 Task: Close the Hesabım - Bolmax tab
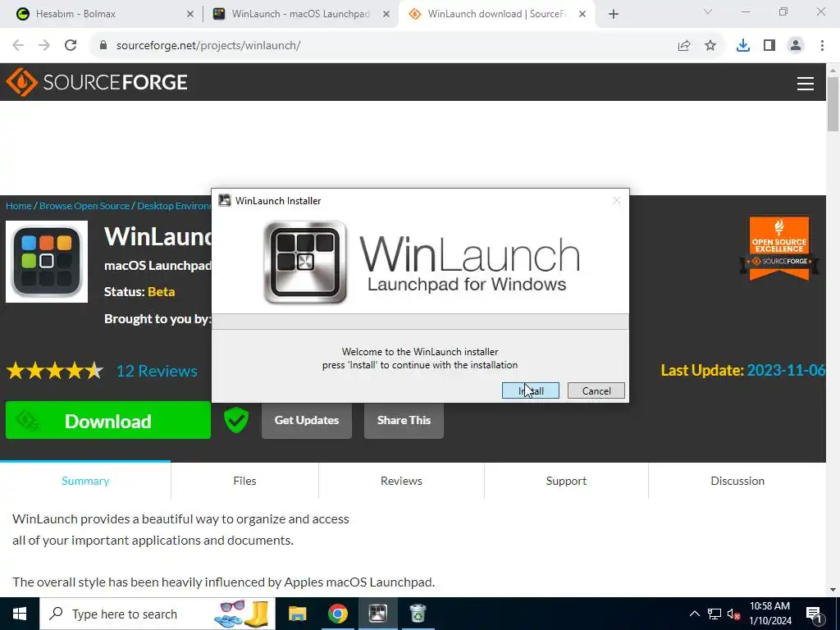pyautogui.click(x=190, y=14)
